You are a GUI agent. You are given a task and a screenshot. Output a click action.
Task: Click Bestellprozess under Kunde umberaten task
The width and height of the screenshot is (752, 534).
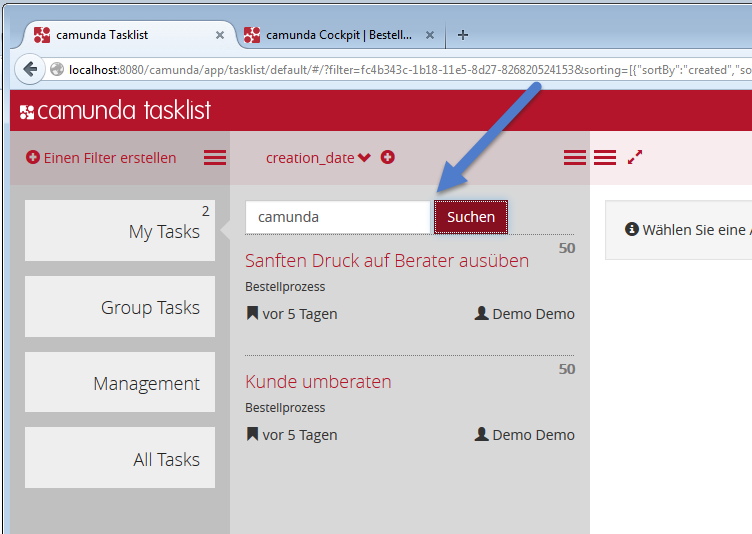tap(285, 408)
